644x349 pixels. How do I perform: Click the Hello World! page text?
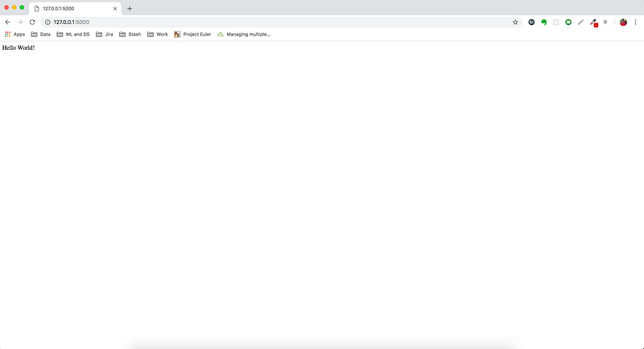(19, 47)
